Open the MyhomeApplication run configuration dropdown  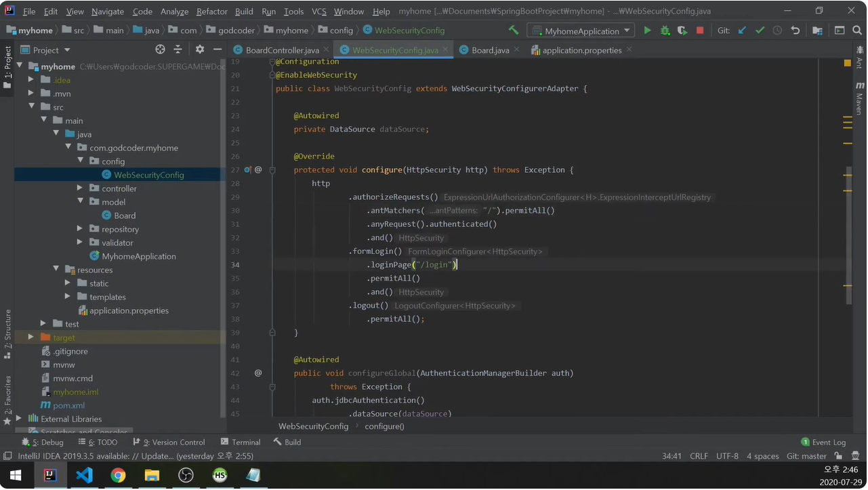[581, 31]
